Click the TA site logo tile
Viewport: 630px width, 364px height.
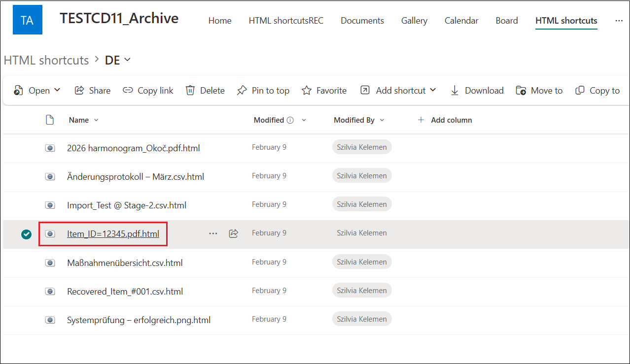[28, 20]
